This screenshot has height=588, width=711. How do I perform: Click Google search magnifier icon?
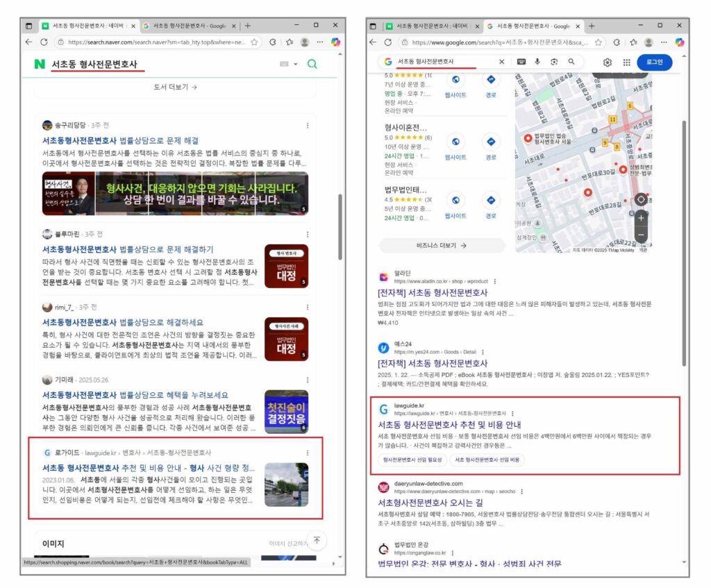click(571, 62)
